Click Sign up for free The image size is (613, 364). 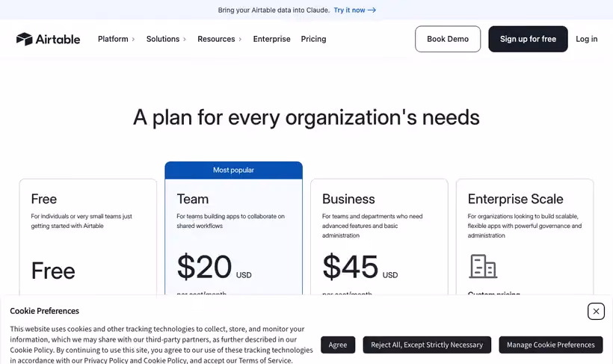point(528,39)
